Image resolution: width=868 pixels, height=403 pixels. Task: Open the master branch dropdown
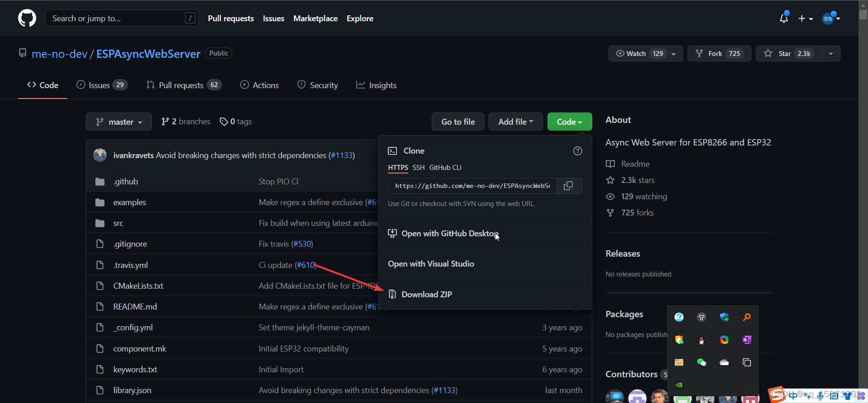[x=119, y=122]
